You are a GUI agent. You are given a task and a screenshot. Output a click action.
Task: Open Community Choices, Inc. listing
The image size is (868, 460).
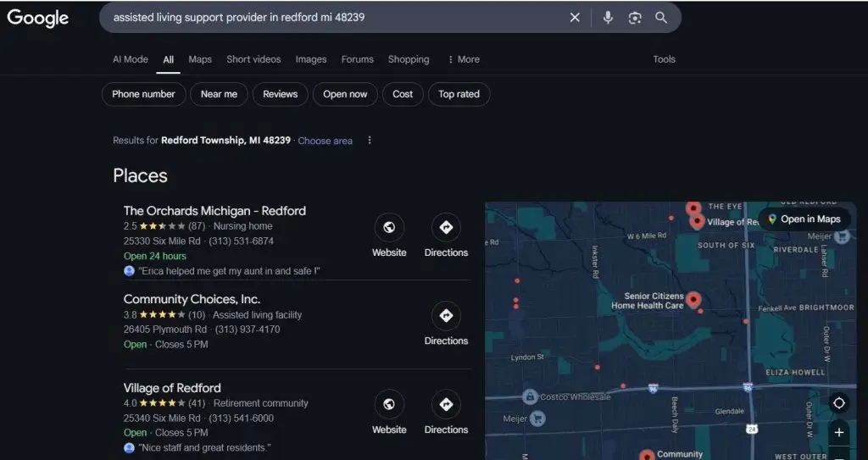[192, 300]
